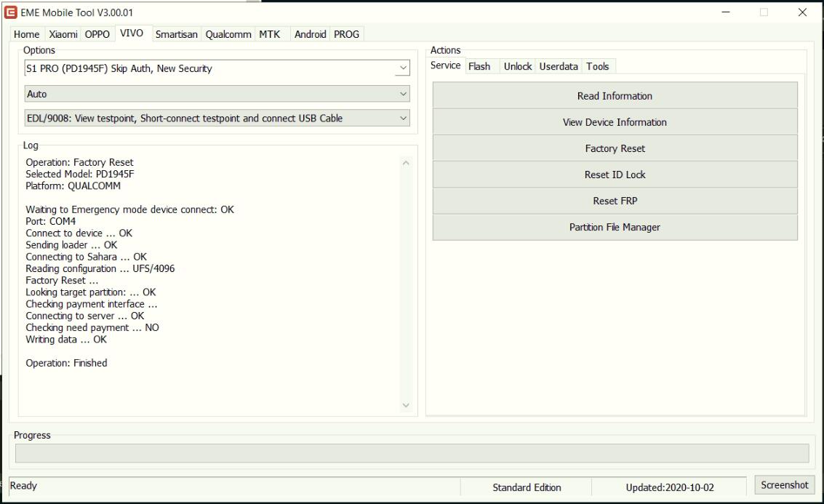Click the Reset ID Lock button

tap(615, 175)
